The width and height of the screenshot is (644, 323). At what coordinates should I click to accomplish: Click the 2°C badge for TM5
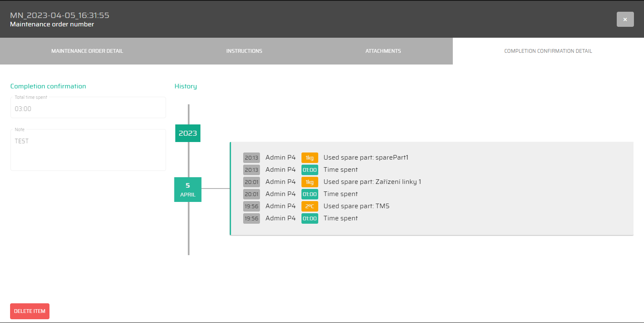click(309, 207)
